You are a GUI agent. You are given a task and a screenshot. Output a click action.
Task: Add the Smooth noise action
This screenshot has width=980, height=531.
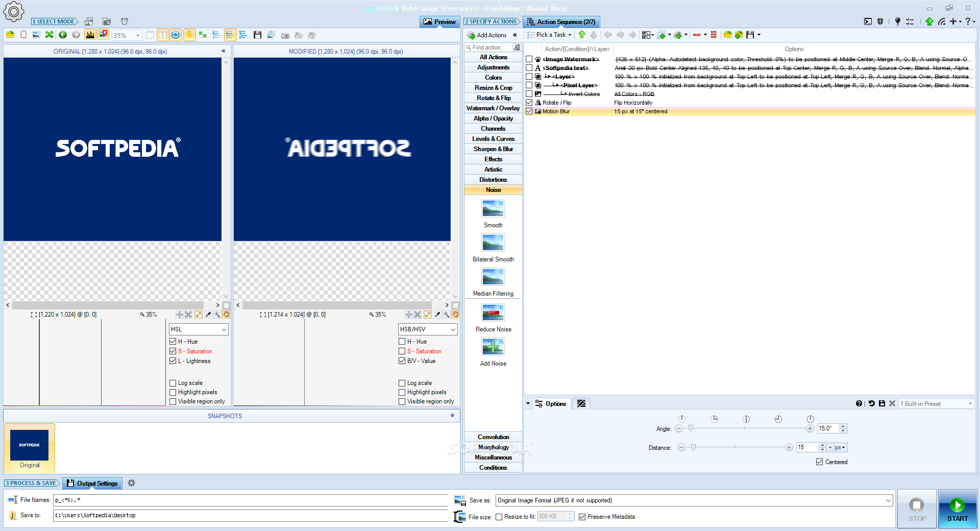coord(493,213)
